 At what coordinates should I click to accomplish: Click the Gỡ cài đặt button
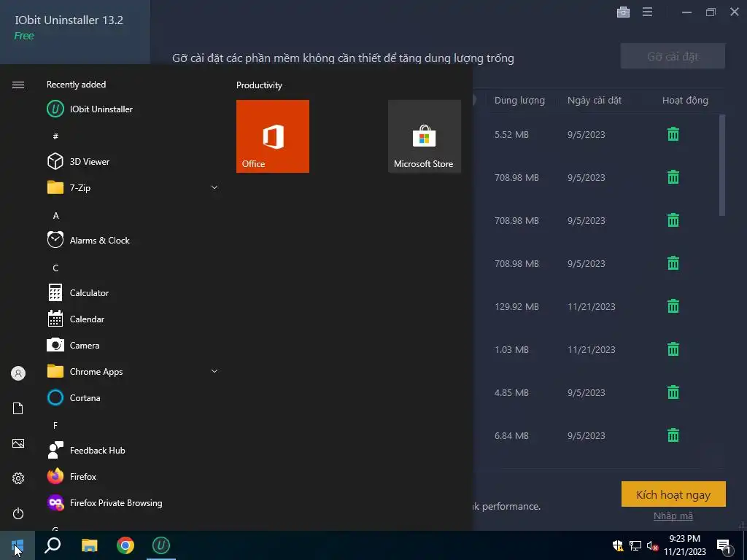673,56
